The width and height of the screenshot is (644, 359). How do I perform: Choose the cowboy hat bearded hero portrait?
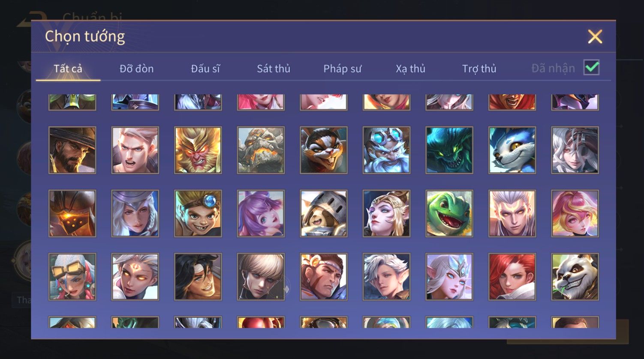pyautogui.click(x=72, y=150)
